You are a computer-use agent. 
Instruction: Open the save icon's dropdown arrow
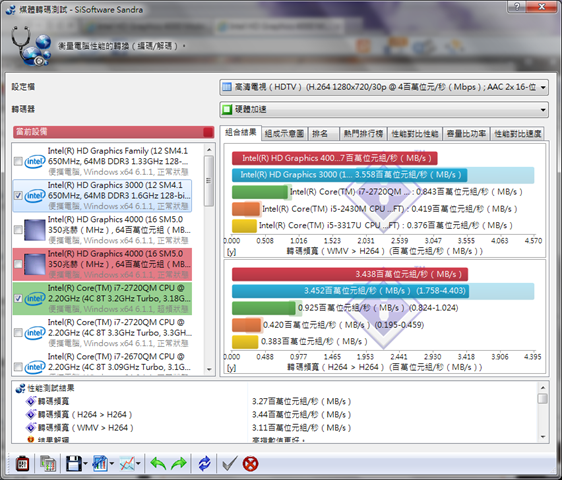click(85, 464)
